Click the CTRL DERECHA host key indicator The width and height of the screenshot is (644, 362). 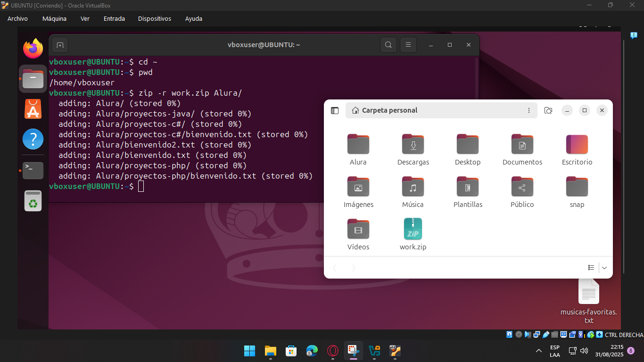624,335
